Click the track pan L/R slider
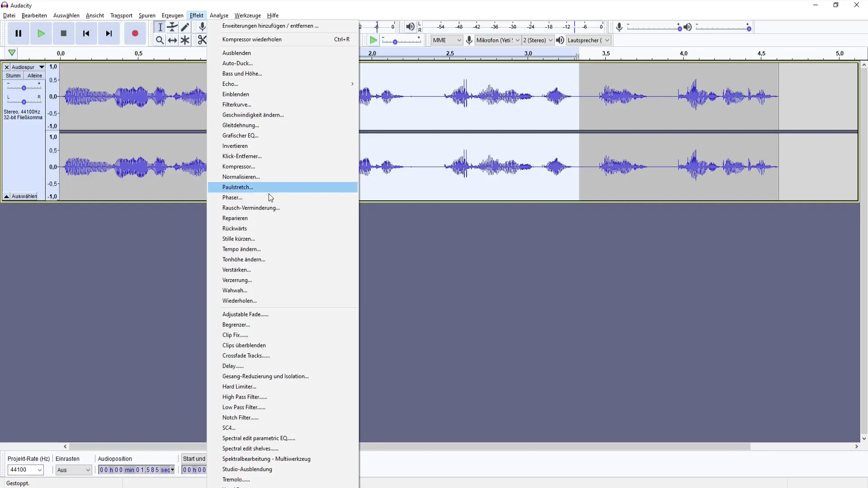868x488 pixels. [24, 102]
